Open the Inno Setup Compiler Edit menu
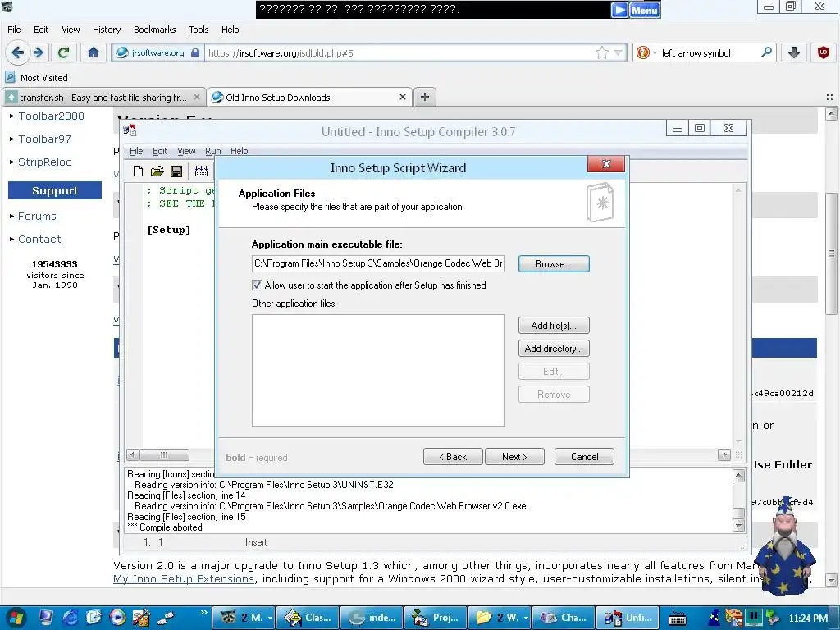The image size is (840, 630). click(160, 151)
